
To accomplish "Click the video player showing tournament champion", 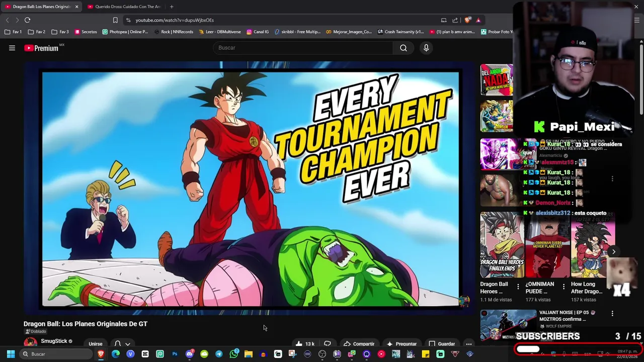I will click(249, 188).
